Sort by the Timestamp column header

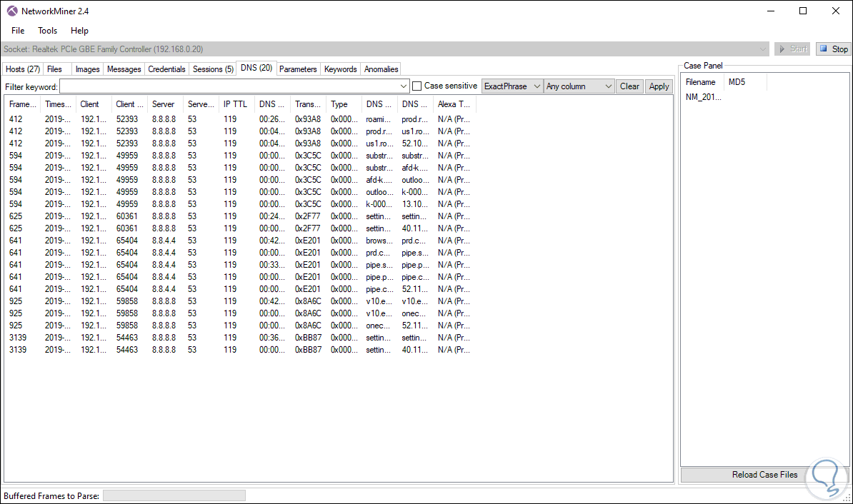58,104
